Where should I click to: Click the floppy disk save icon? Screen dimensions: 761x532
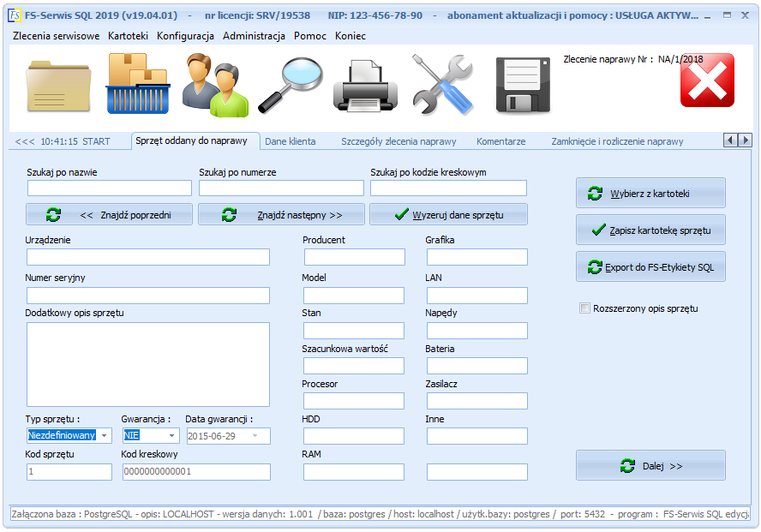click(x=523, y=85)
